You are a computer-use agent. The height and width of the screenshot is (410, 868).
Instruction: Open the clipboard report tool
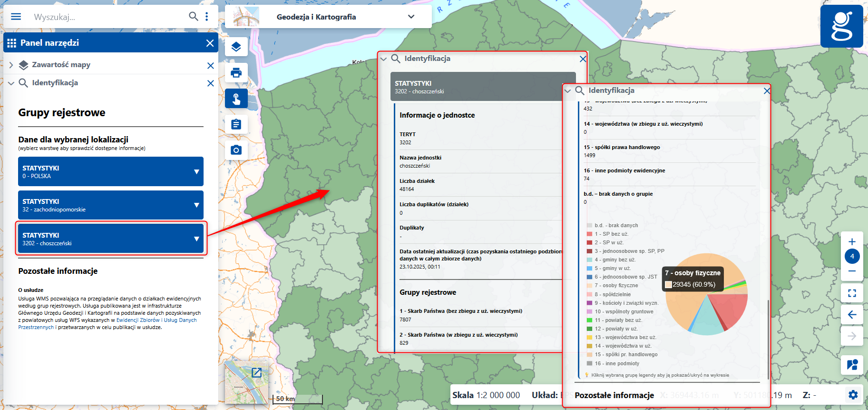pos(236,124)
